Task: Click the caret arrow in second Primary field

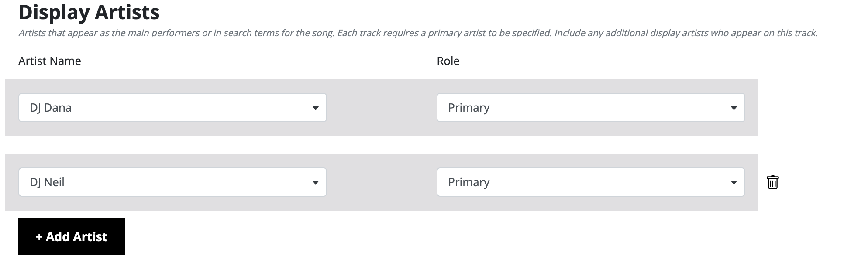Action: pyautogui.click(x=734, y=183)
